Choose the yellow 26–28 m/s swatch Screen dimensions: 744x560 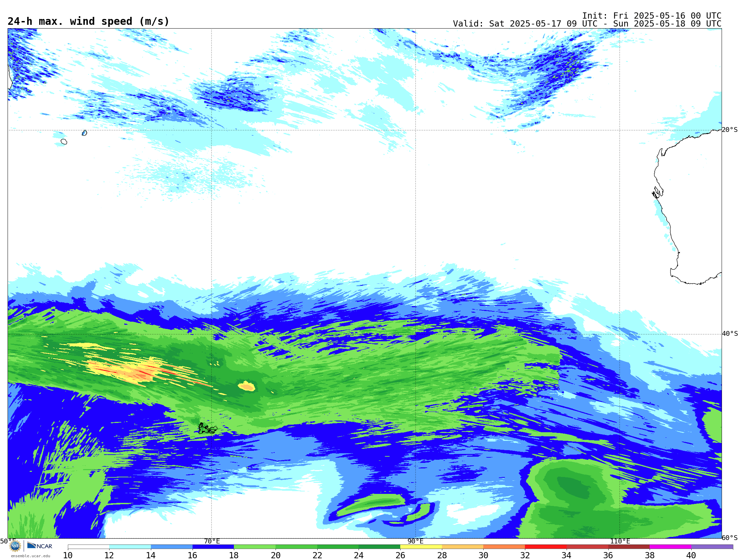(421, 547)
